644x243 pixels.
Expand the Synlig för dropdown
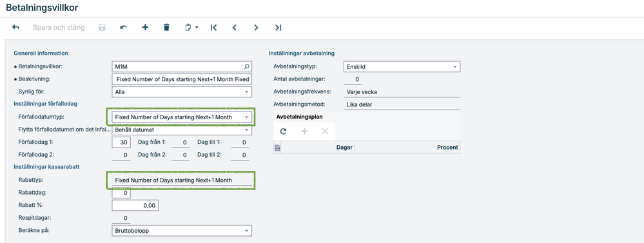246,92
